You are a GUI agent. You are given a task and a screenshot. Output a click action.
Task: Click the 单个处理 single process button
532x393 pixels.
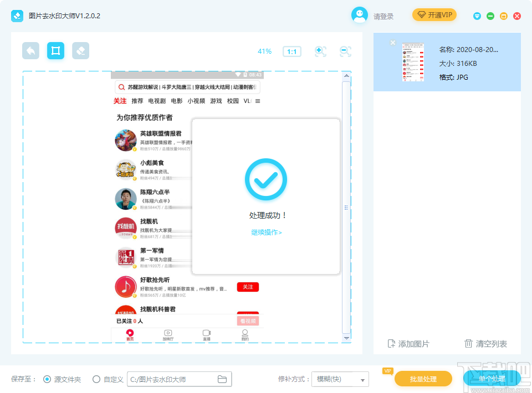coord(492,379)
